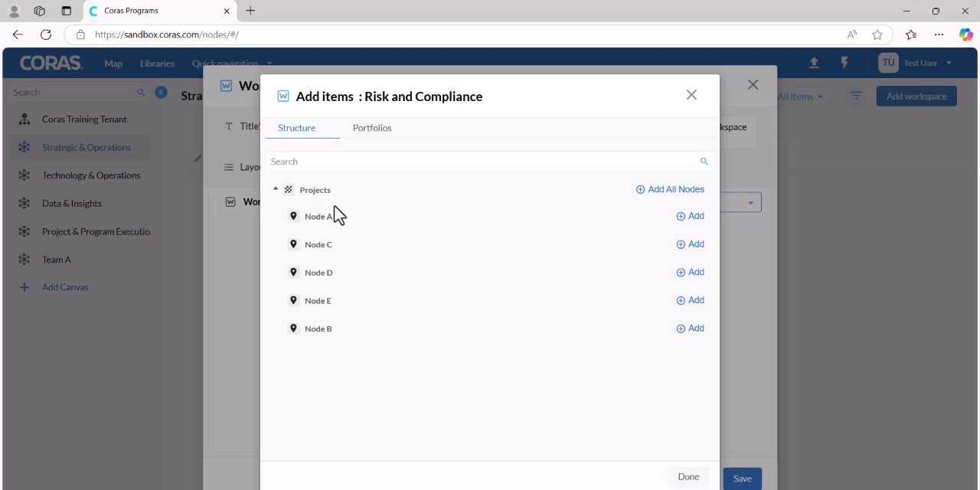980x490 pixels.
Task: Collapse the Projects tree node
Action: pos(276,188)
